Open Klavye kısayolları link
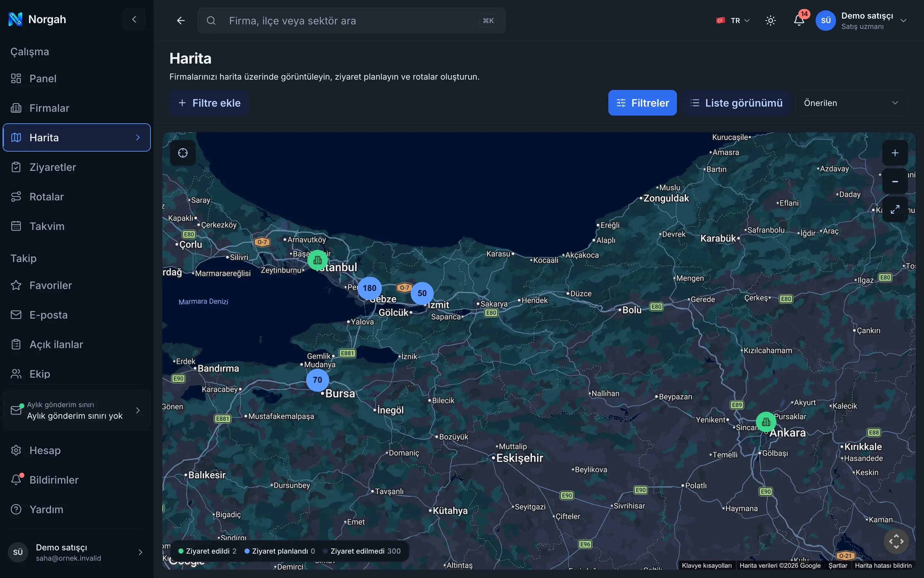The image size is (924, 578). [706, 565]
